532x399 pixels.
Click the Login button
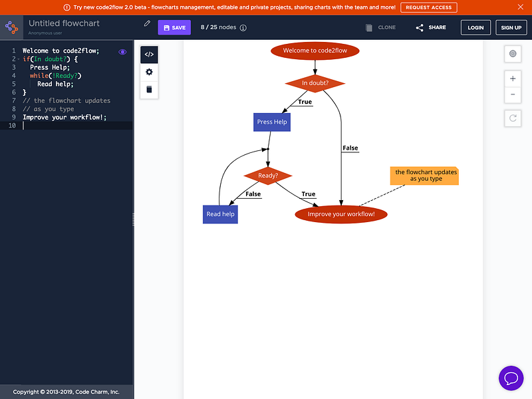click(475, 28)
